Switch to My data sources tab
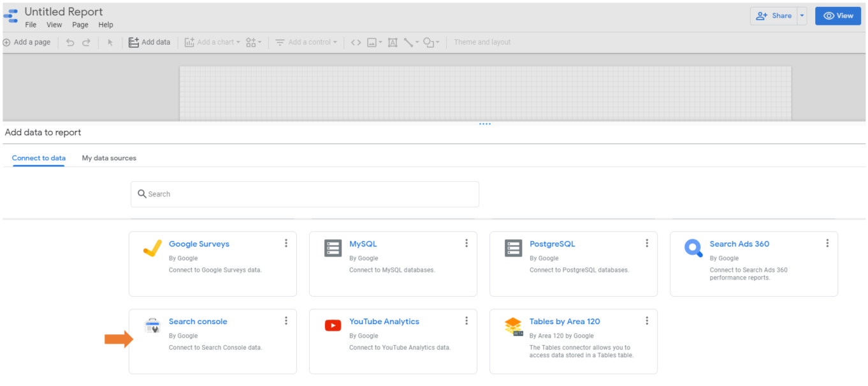This screenshot has width=868, height=386. [x=109, y=158]
